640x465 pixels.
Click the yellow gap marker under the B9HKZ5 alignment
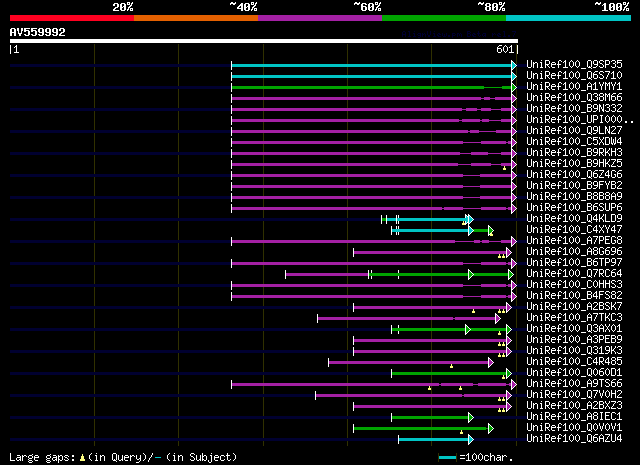[504, 168]
